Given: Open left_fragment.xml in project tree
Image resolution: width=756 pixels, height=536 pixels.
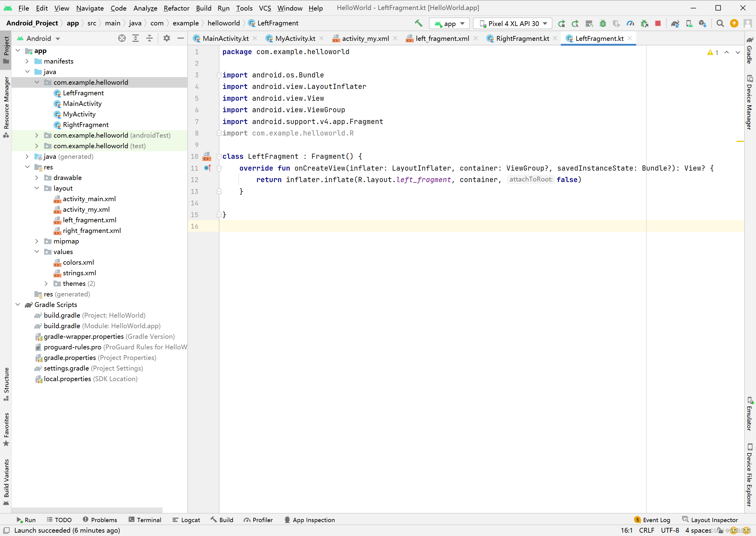Looking at the screenshot, I should 90,220.
